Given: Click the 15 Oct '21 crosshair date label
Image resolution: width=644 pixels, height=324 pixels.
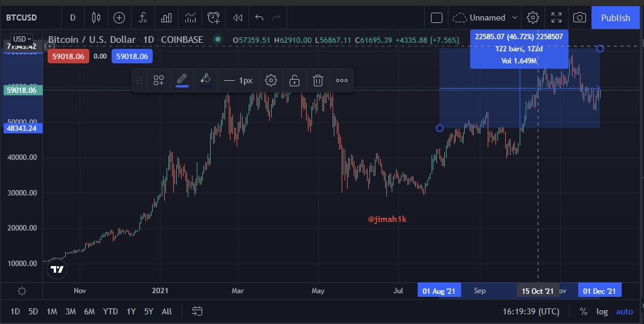Looking at the screenshot, I should [538, 291].
